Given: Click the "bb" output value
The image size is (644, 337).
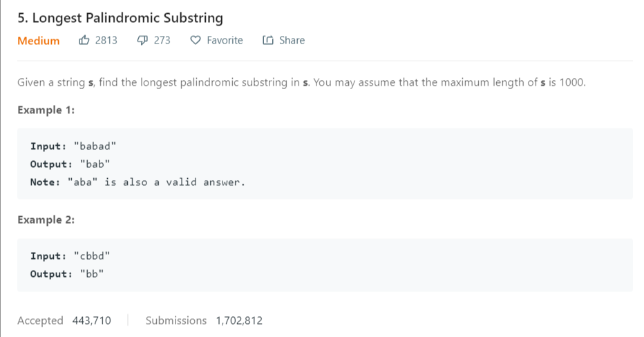Looking at the screenshot, I should (91, 273).
